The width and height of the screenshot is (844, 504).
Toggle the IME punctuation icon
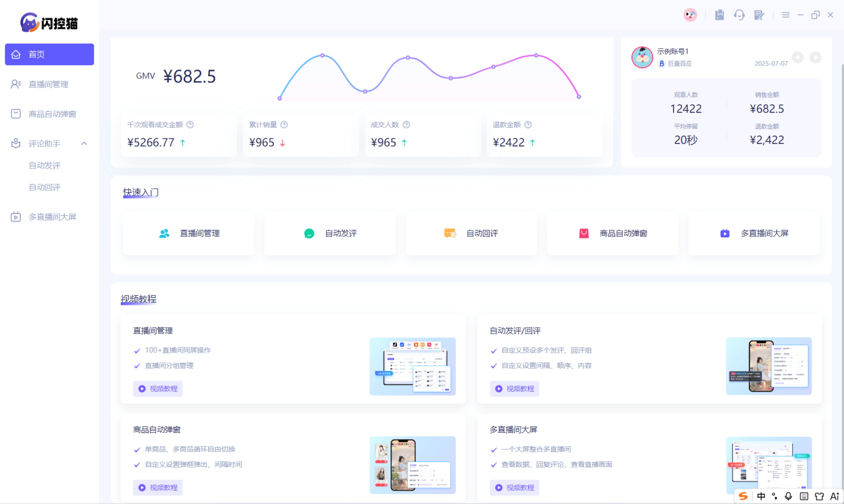(774, 496)
